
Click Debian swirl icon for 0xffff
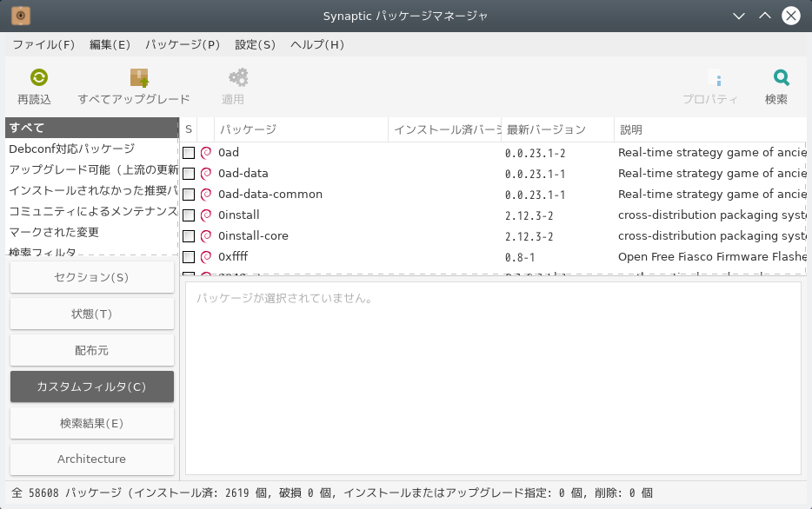(206, 256)
